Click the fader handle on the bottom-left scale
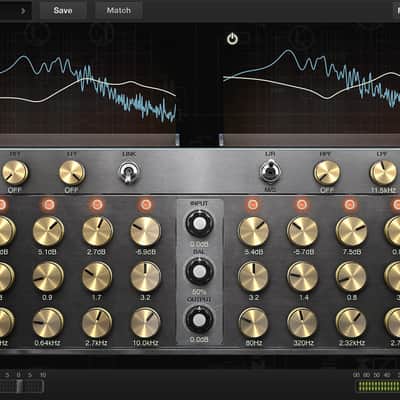The height and width of the screenshot is (400, 400). click(20, 387)
